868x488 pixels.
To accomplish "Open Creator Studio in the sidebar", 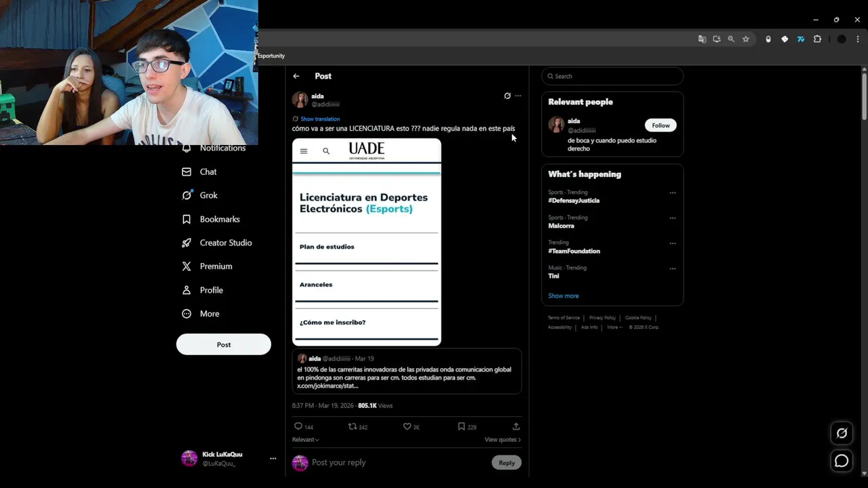I will (217, 243).
